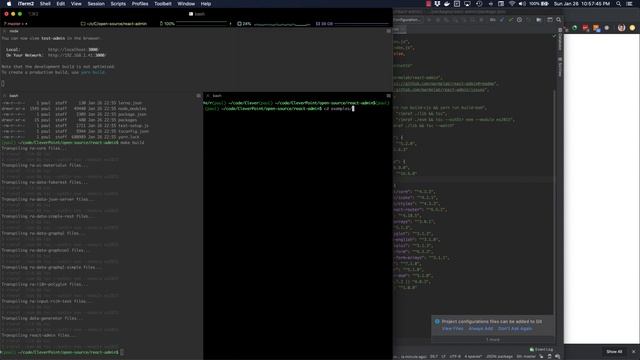Image resolution: width=640 pixels, height=360 pixels.
Task: Click the yellow circle icon in browser toolbar
Action: point(632,28)
